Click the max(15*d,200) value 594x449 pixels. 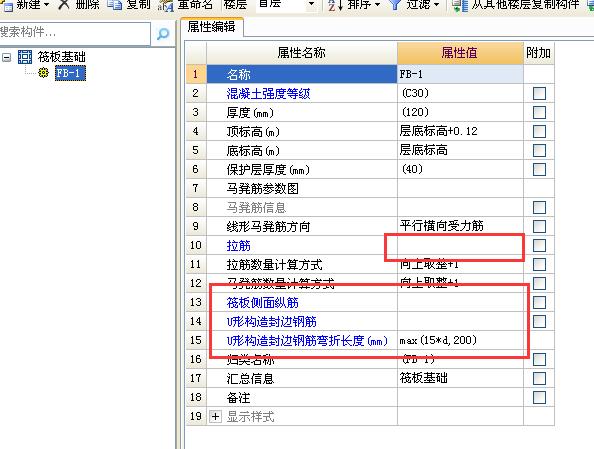tap(460, 340)
